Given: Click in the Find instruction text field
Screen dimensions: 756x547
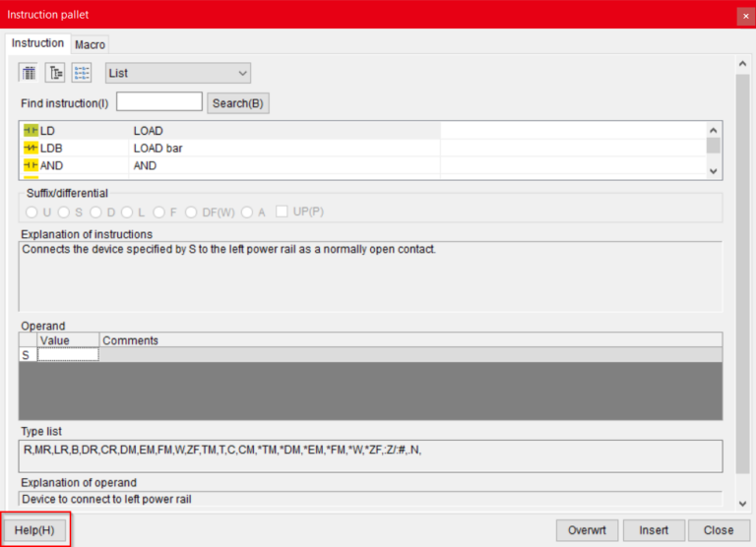Looking at the screenshot, I should pos(159,102).
